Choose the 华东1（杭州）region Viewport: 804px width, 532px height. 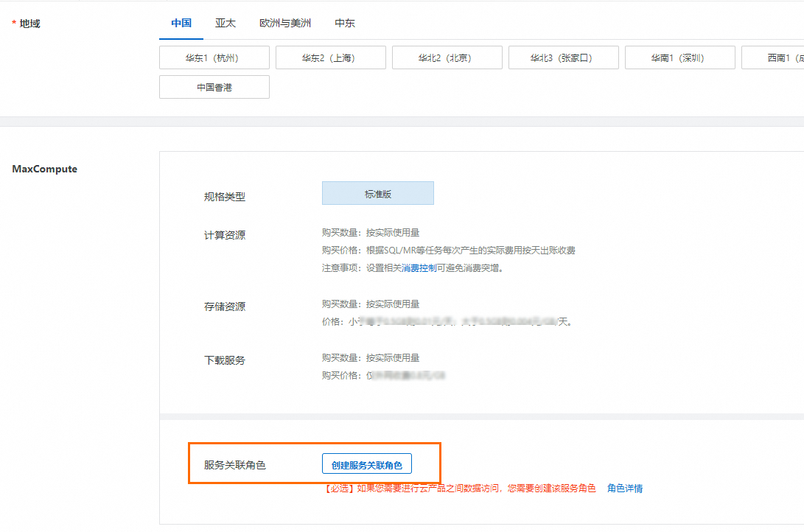214,57
